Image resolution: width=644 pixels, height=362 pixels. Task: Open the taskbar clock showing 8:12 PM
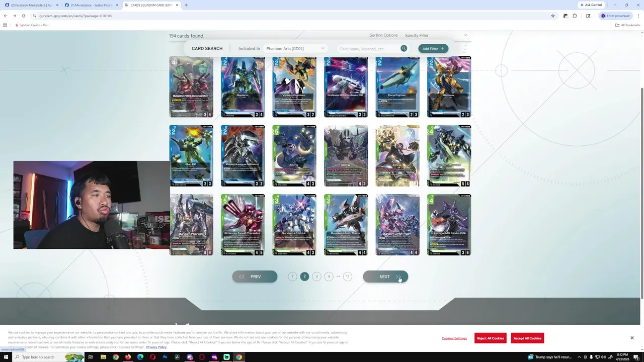click(623, 357)
